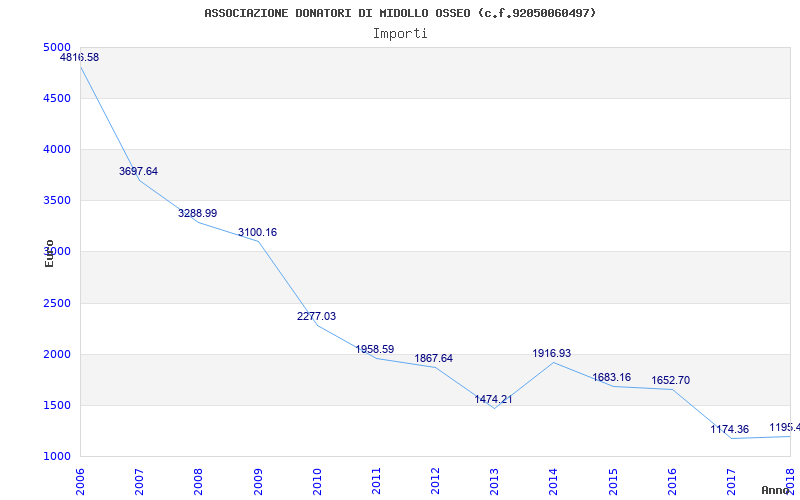Click the 2006 x-axis year label
800x500 pixels.
[81, 481]
